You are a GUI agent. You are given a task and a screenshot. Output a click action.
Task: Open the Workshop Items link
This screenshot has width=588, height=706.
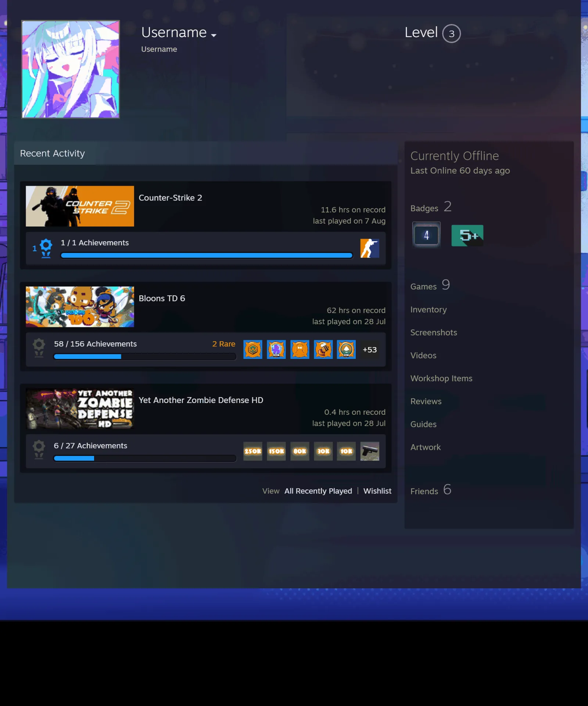(441, 378)
